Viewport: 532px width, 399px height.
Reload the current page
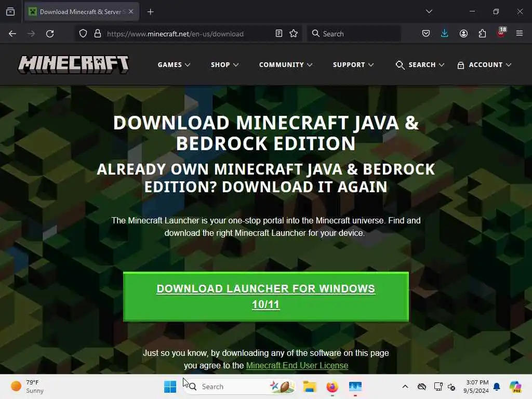coord(50,34)
